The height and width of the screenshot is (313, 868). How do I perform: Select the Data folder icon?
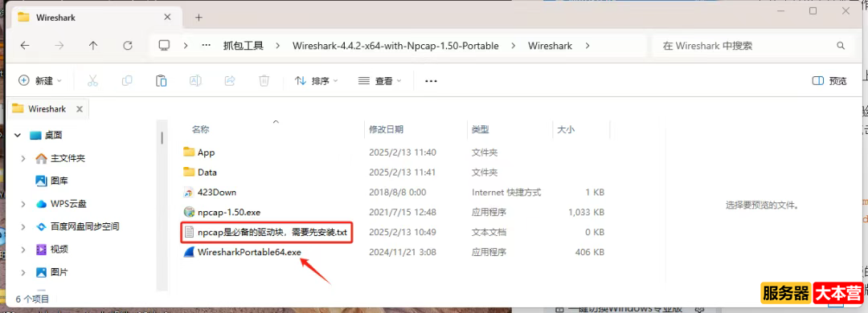click(190, 172)
